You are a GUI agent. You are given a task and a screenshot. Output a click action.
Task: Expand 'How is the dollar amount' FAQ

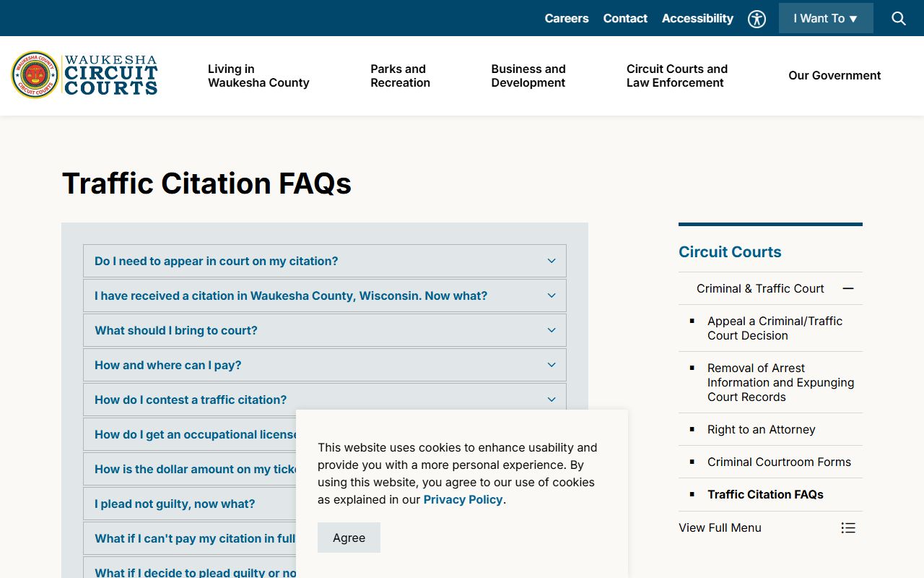pos(190,469)
